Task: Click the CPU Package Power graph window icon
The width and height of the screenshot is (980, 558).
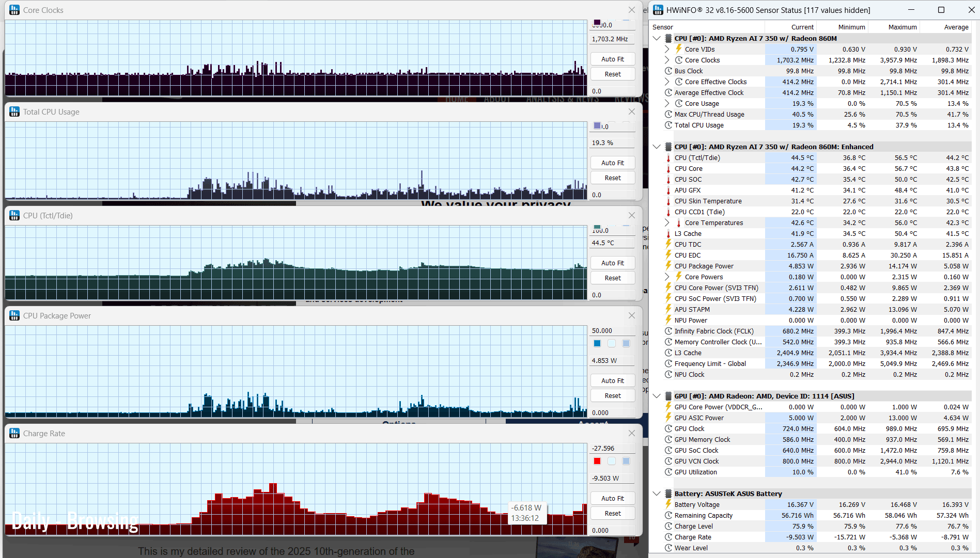Action: 14,315
